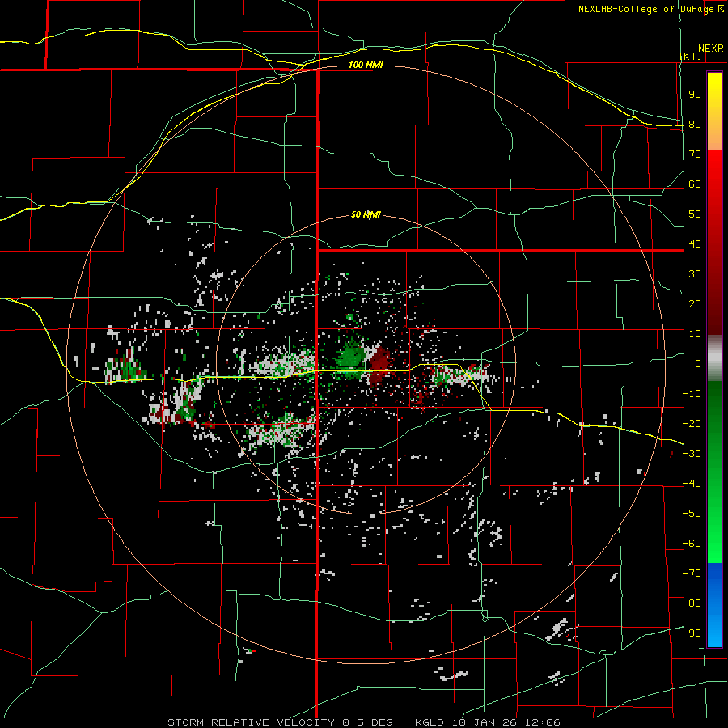Click the 30 value on the velocity scale
This screenshot has height=728, width=728.
(695, 274)
